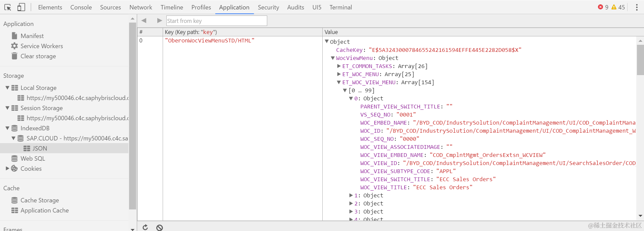Focus the Start from key input
The width and height of the screenshot is (644, 231).
[216, 21]
